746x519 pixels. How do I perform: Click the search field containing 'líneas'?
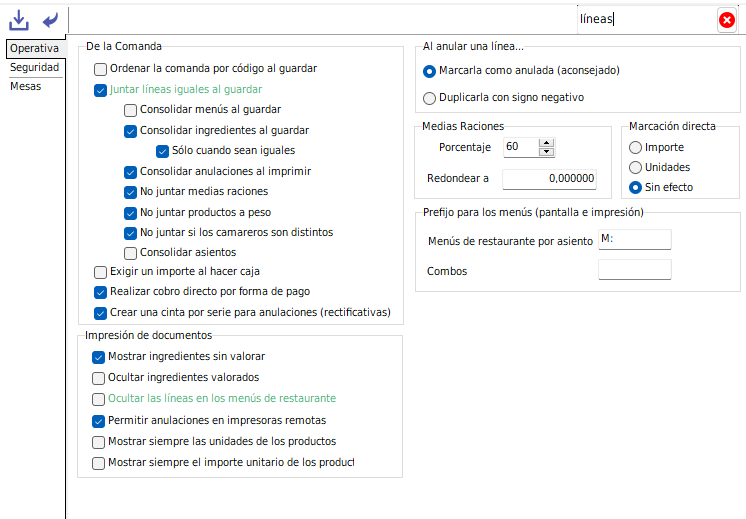pos(647,20)
